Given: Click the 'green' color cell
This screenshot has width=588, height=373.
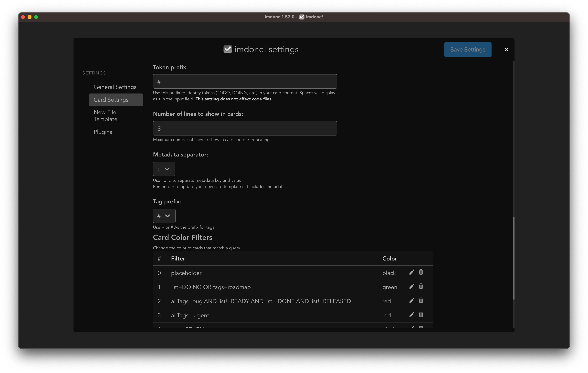Looking at the screenshot, I should coord(389,287).
